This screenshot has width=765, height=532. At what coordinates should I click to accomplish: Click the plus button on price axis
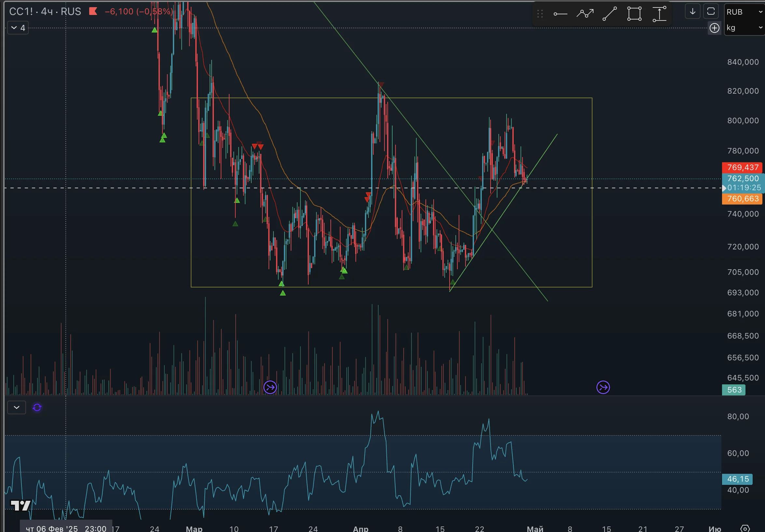point(714,28)
